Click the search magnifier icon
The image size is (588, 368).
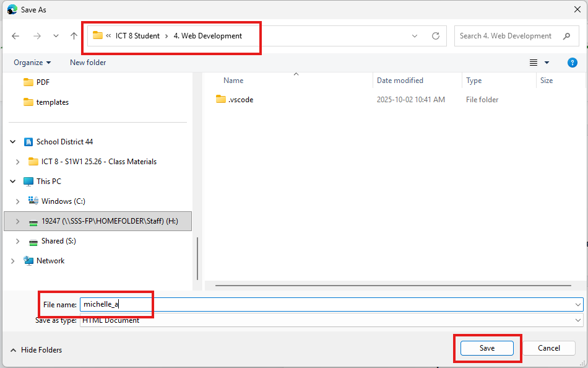coord(566,36)
